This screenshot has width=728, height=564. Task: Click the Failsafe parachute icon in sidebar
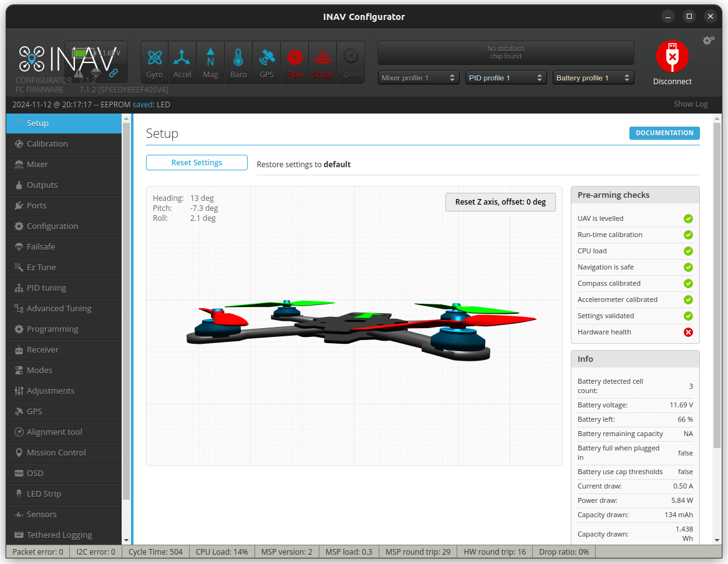pyautogui.click(x=19, y=246)
